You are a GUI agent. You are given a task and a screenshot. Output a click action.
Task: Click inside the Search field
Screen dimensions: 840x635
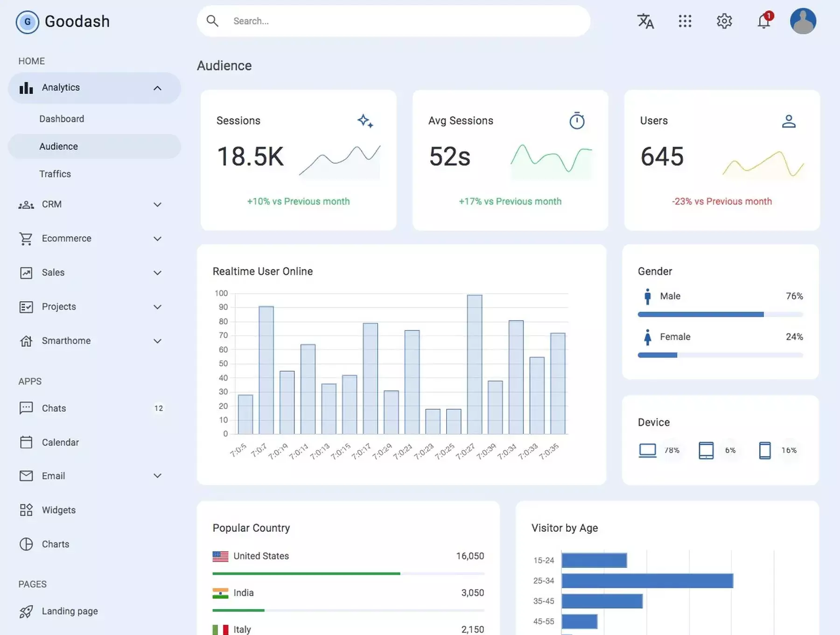tap(393, 21)
